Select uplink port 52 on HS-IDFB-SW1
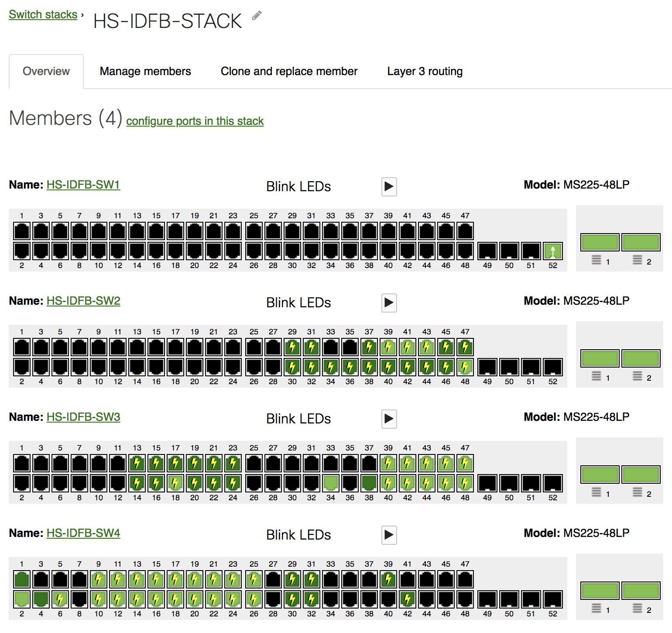This screenshot has width=672, height=633. (552, 251)
